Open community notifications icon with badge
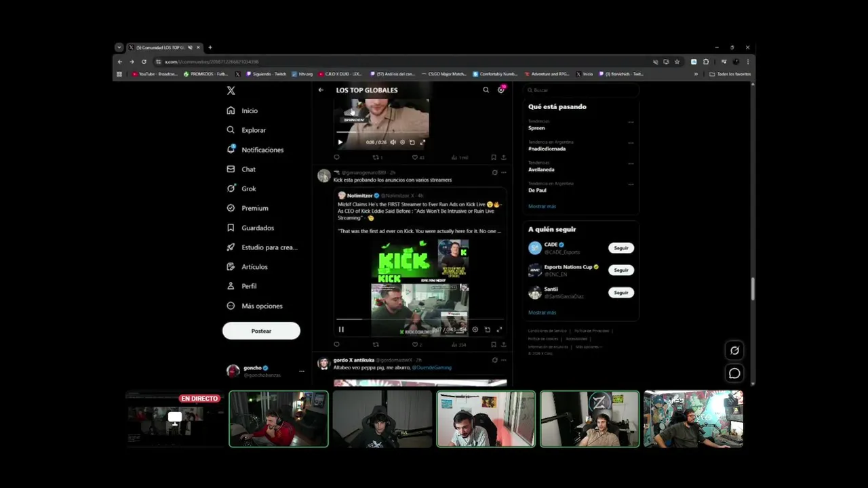The width and height of the screenshot is (868, 488). [x=501, y=89]
